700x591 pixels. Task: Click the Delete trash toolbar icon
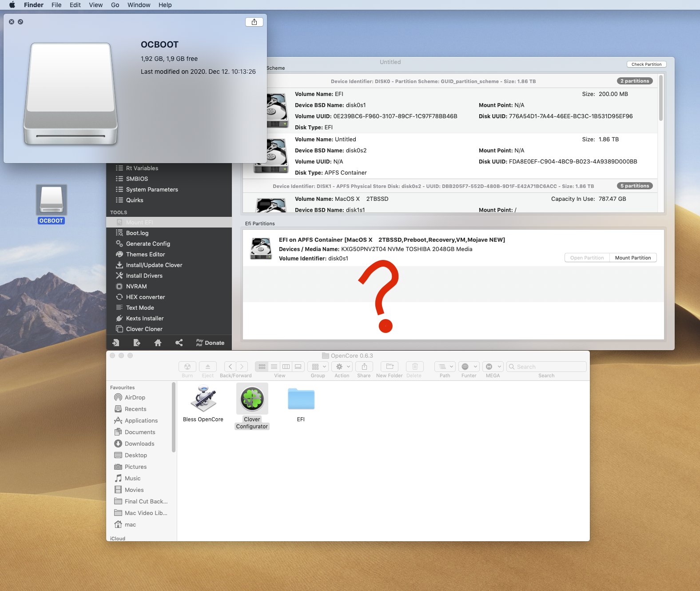[415, 367]
